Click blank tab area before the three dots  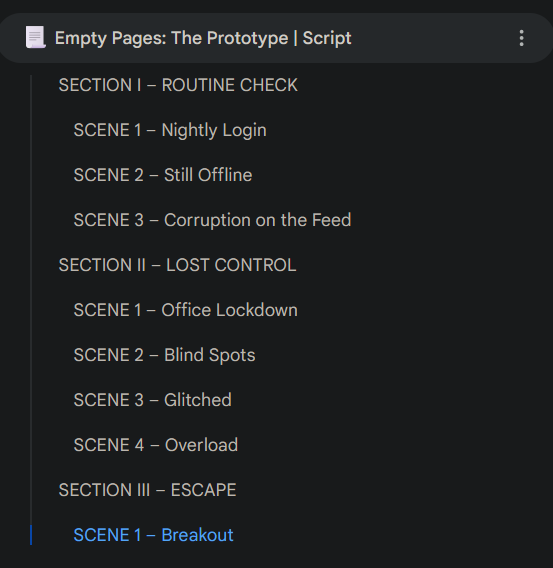tap(432, 38)
